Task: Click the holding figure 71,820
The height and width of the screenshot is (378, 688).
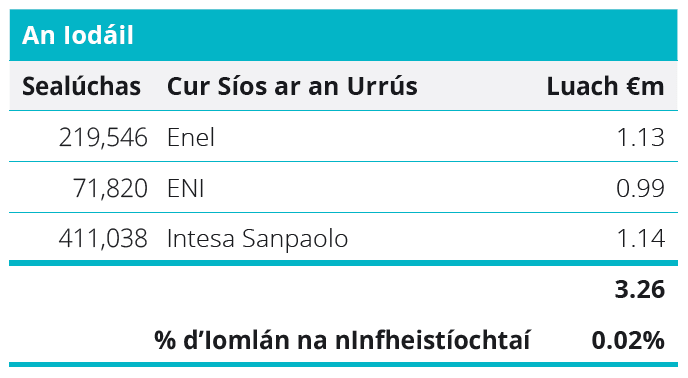Action: click(110, 188)
